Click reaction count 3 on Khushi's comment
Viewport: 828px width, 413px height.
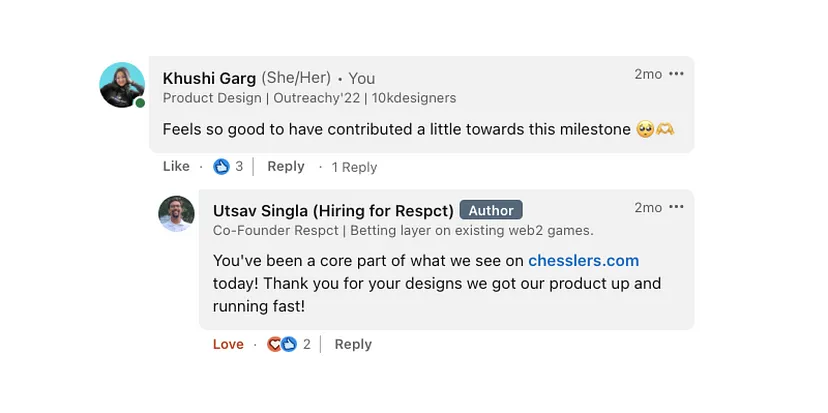[239, 167]
